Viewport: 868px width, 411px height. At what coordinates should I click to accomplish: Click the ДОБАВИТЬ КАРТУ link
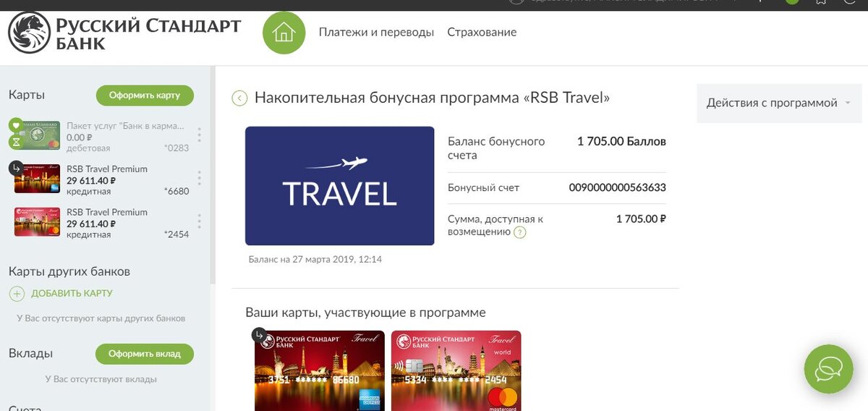tap(72, 294)
